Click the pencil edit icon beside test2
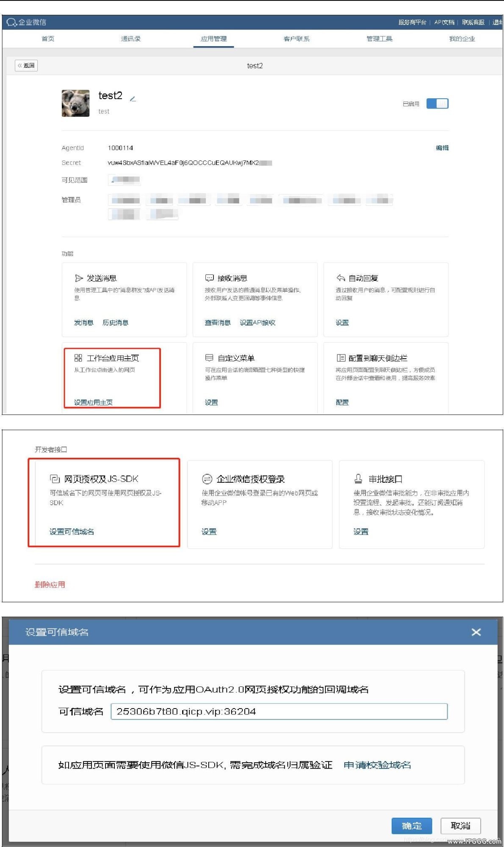The image size is (504, 847). pos(133,99)
